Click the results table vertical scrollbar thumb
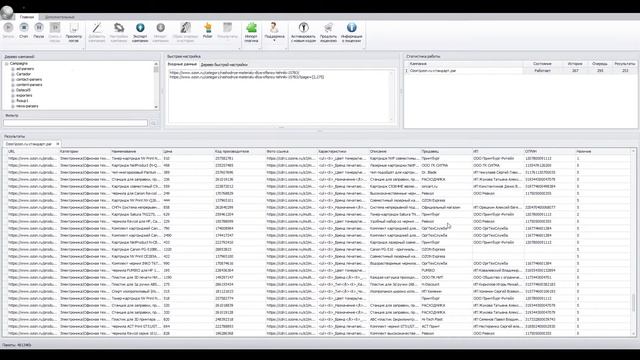This screenshot has height=360, width=640. click(x=633, y=302)
